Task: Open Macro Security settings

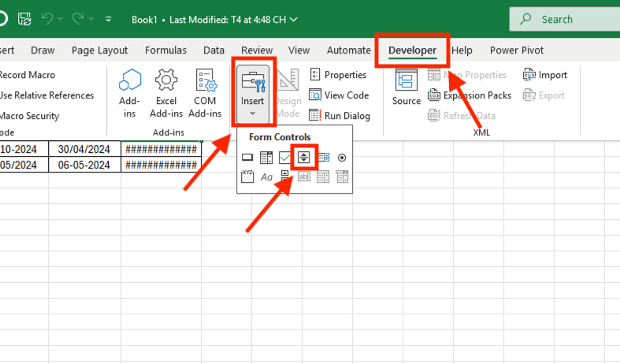Action: pyautogui.click(x=29, y=116)
